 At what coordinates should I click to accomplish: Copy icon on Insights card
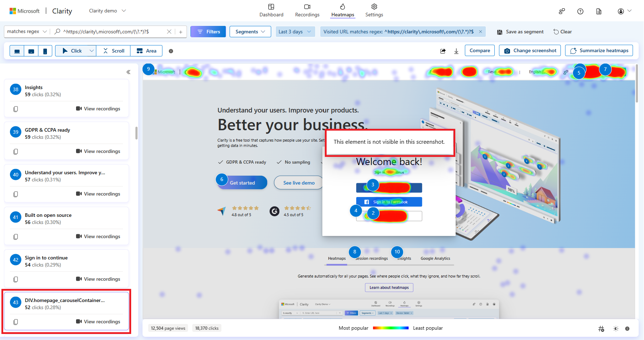coord(16,109)
